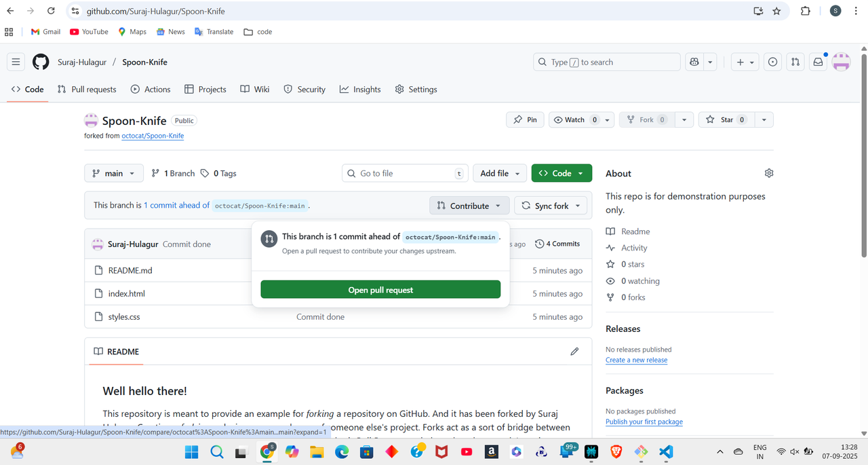Open the styles.css file
The height and width of the screenshot is (465, 868).
(x=124, y=316)
